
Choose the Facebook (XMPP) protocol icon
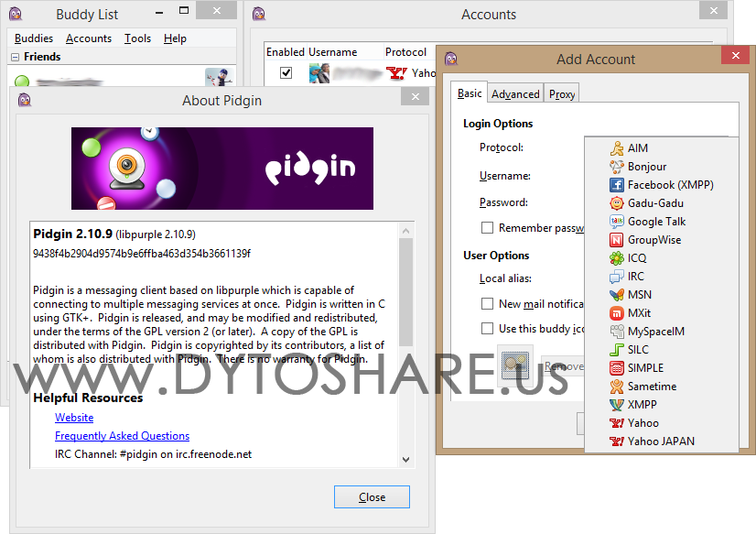[x=616, y=185]
